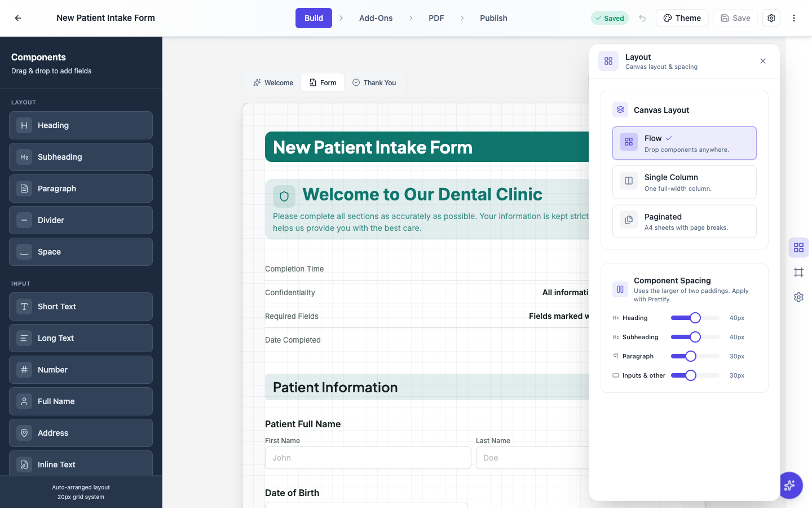Open the gear icon in right rail

[798, 297]
